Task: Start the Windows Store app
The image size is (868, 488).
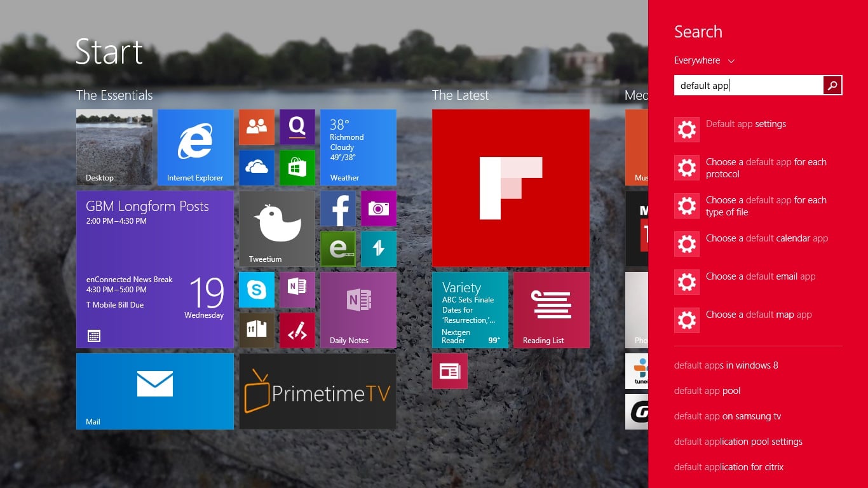Action: tap(297, 168)
